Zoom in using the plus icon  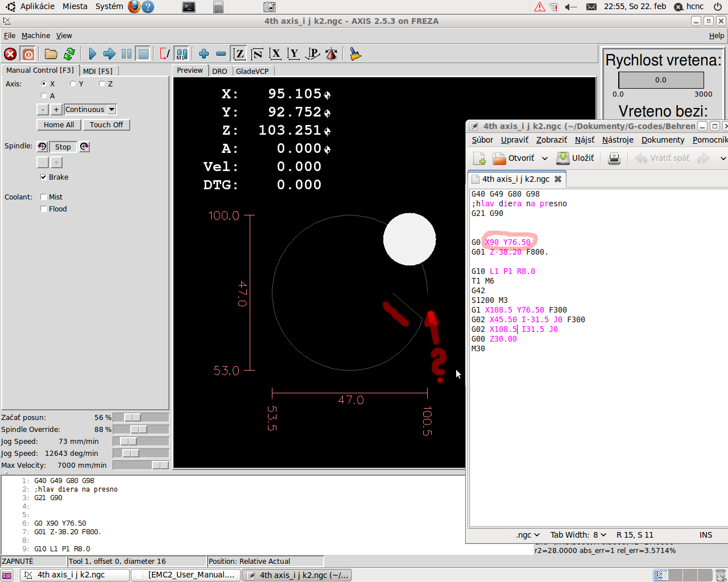tap(204, 54)
